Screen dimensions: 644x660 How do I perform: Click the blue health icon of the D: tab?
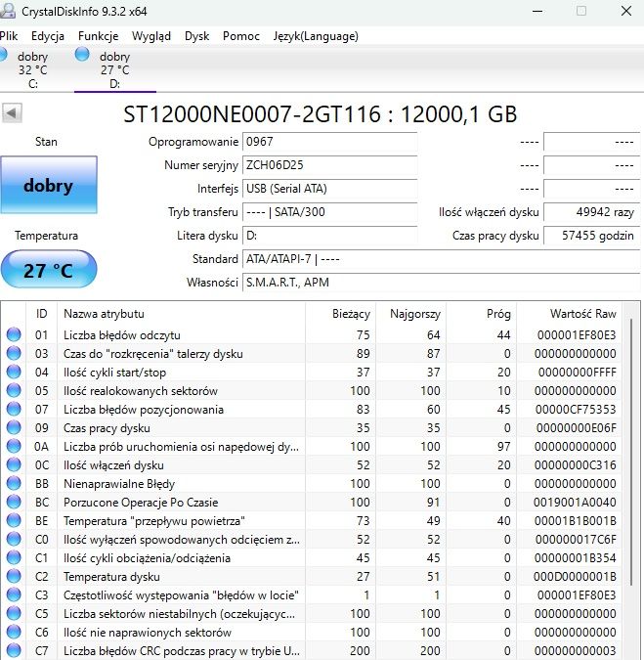(82, 55)
